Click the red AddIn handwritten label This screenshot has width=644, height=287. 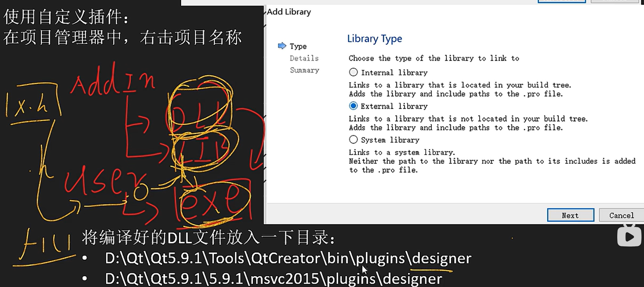point(112,82)
